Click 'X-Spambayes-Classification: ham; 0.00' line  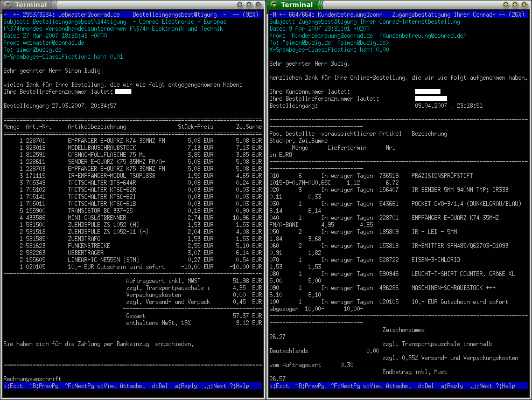tap(329, 50)
